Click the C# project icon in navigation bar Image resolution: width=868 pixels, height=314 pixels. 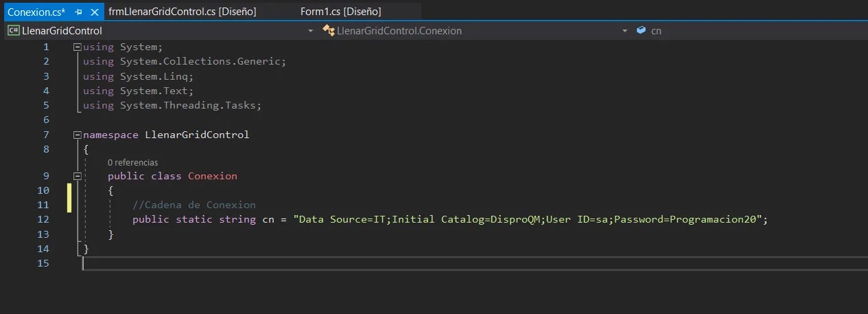point(13,31)
